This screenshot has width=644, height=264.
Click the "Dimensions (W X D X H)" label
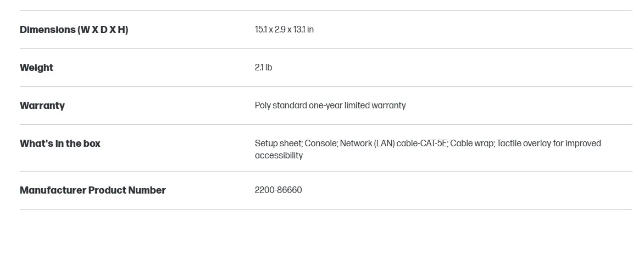74,30
